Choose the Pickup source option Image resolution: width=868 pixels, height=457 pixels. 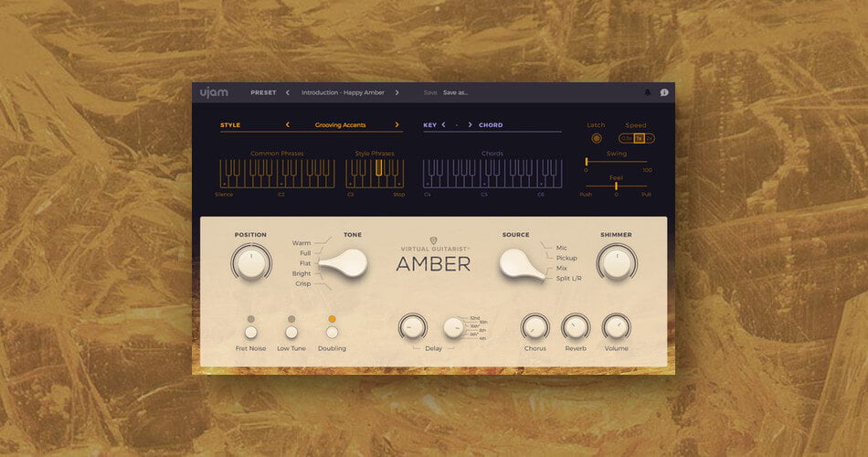pos(566,258)
